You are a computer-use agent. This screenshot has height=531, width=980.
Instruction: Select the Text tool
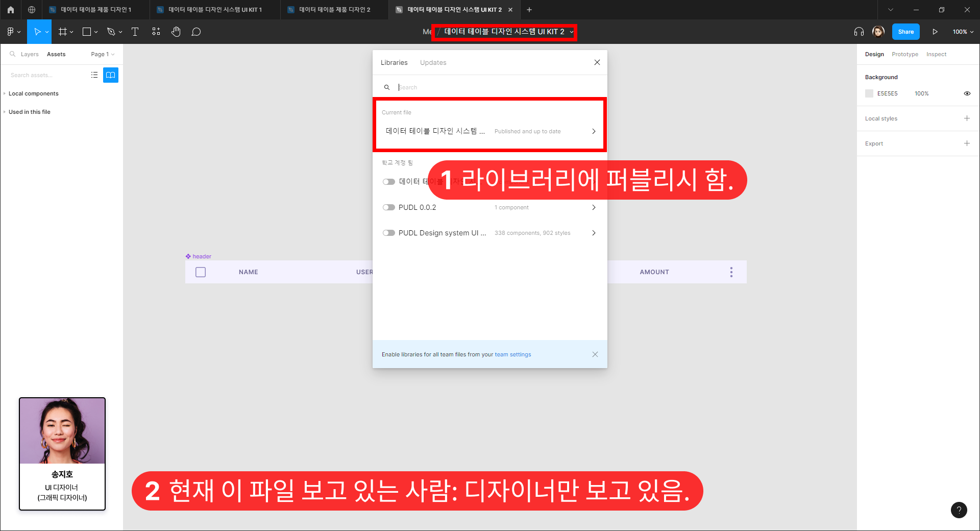[135, 32]
